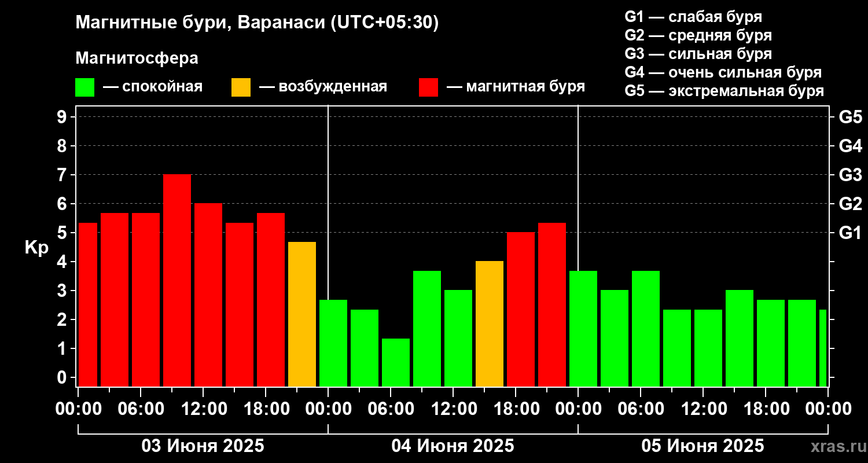Select the orange bar on 04 Июня
This screenshot has width=868, height=463.
[490, 324]
